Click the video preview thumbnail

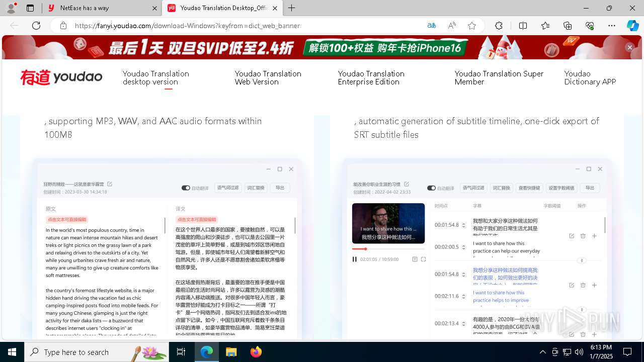pyautogui.click(x=388, y=223)
